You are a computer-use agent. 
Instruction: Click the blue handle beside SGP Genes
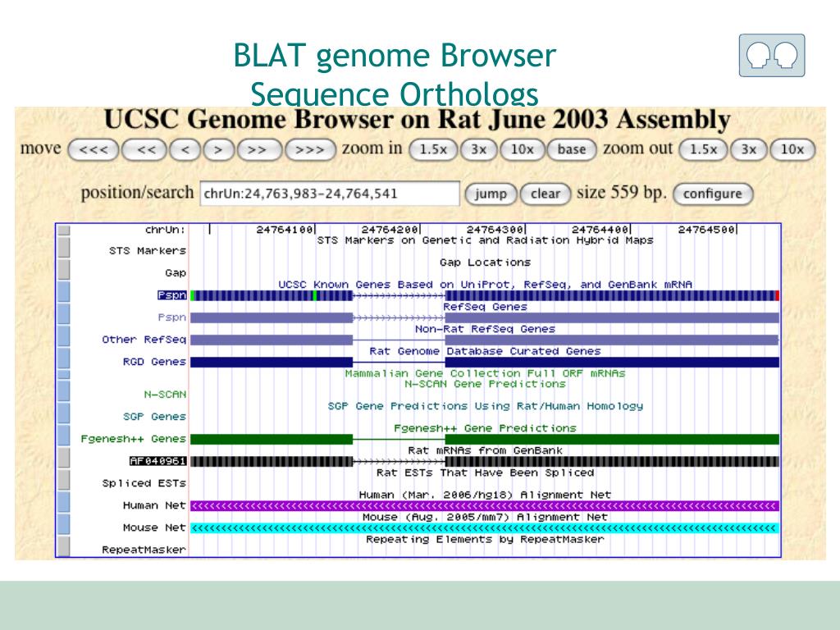point(64,413)
